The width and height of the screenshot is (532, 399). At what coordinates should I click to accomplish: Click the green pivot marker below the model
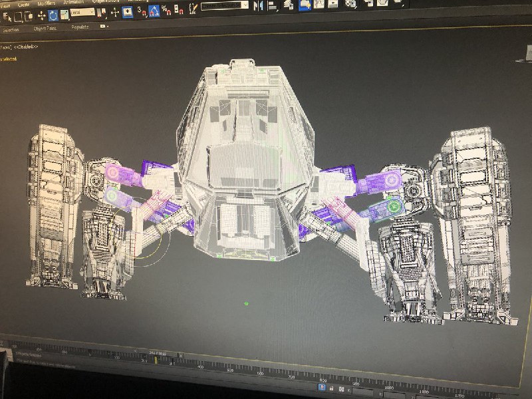(x=246, y=303)
